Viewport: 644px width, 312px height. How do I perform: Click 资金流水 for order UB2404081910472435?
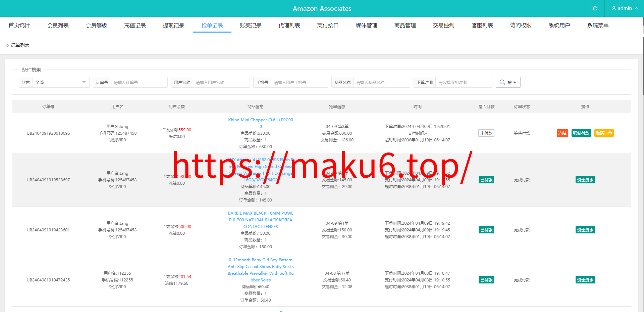tap(585, 280)
